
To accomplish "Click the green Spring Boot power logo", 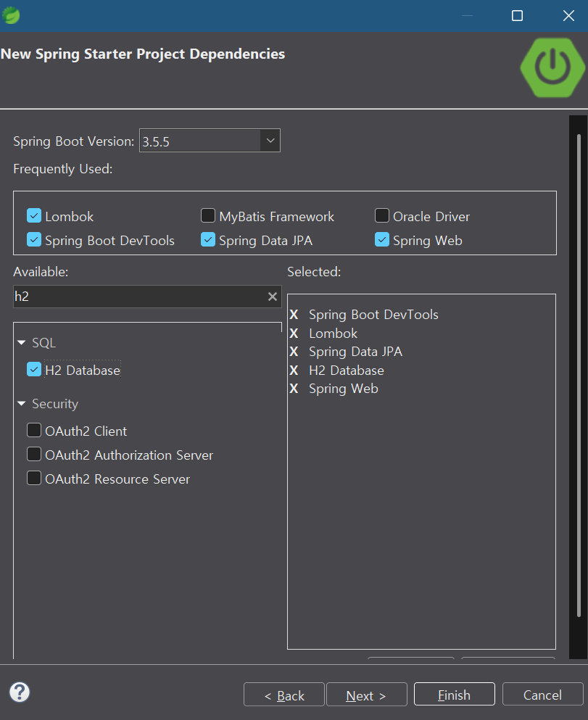I will (x=552, y=67).
